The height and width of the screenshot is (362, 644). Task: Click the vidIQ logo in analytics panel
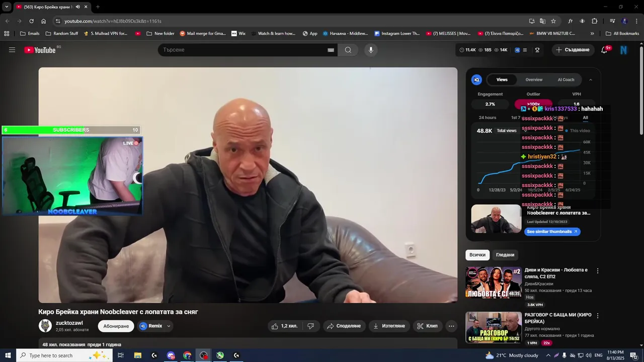point(476,79)
